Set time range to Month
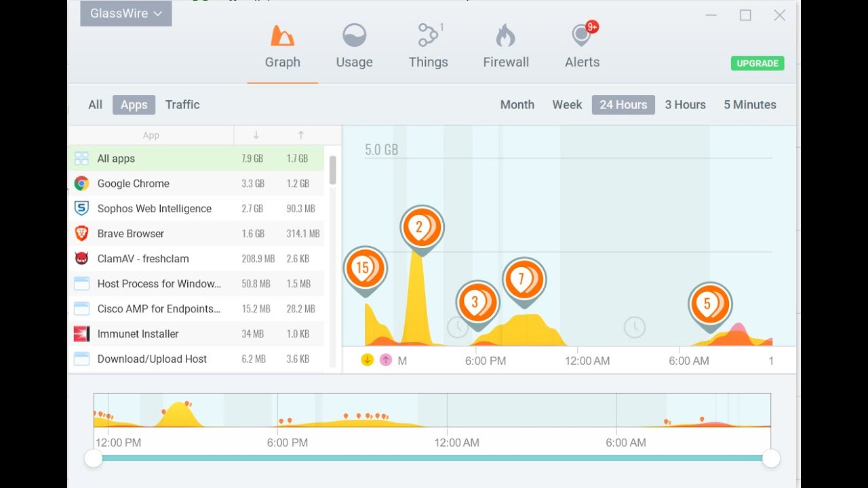 coord(517,104)
